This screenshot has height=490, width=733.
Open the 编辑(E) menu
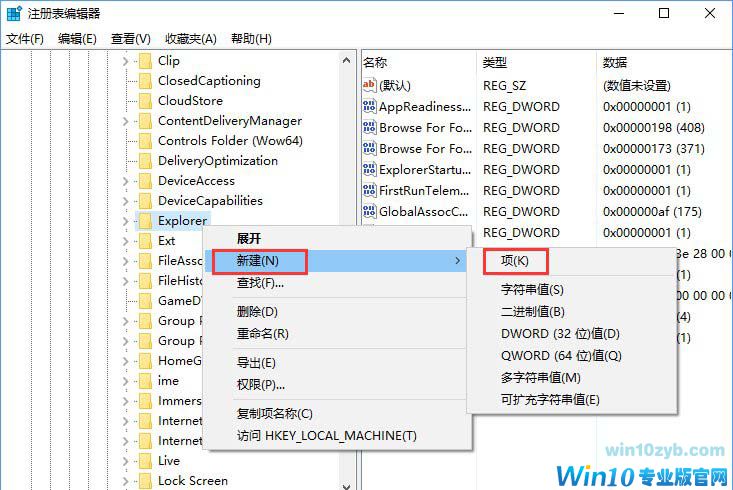[77, 39]
